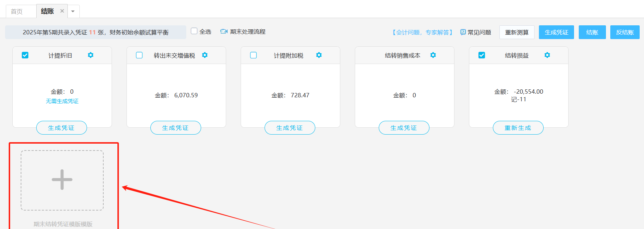The height and width of the screenshot is (229, 644).
Task: Open the 无需生成凭证 link
Action: pyautogui.click(x=62, y=101)
